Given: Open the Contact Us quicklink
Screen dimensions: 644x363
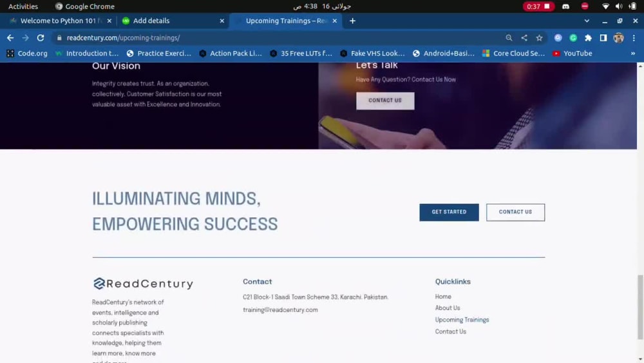Looking at the screenshot, I should click(451, 332).
